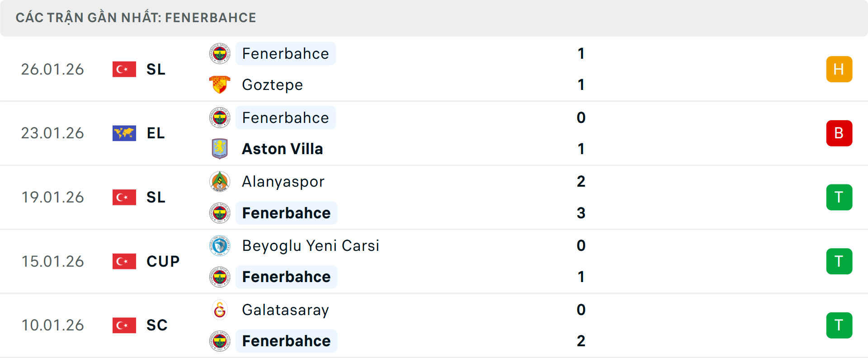Click the SC competition label on 10.01.26
This screenshot has width=868, height=358.
[156, 325]
